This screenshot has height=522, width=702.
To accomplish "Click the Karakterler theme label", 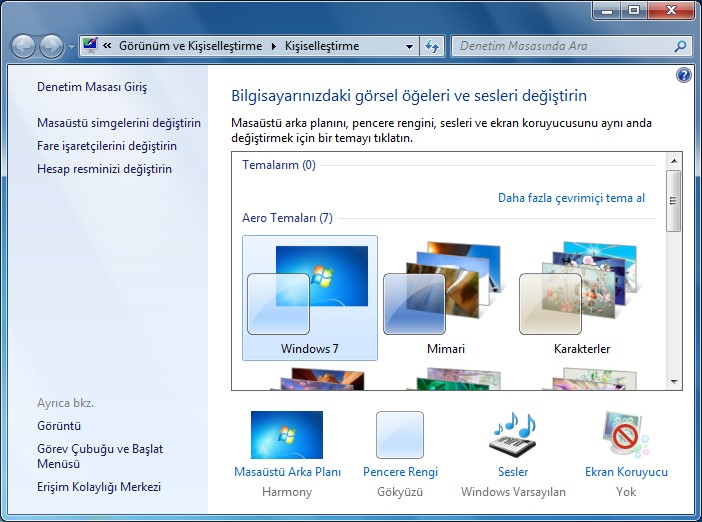I will pos(582,349).
